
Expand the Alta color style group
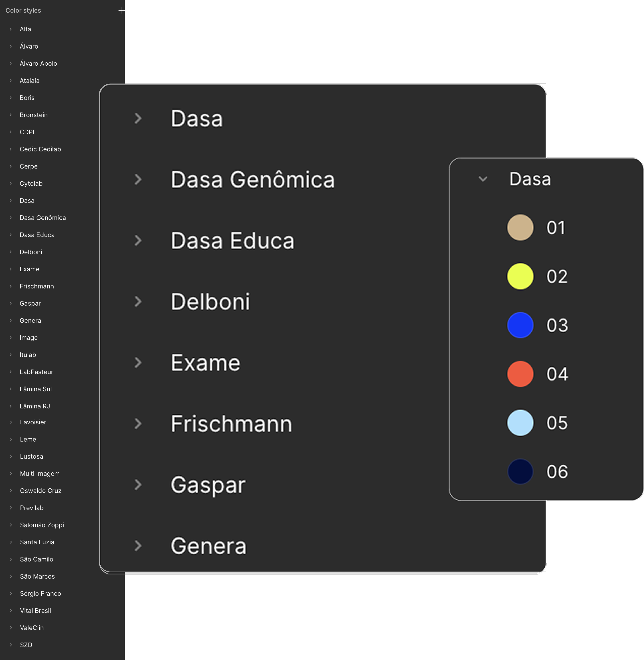point(11,29)
